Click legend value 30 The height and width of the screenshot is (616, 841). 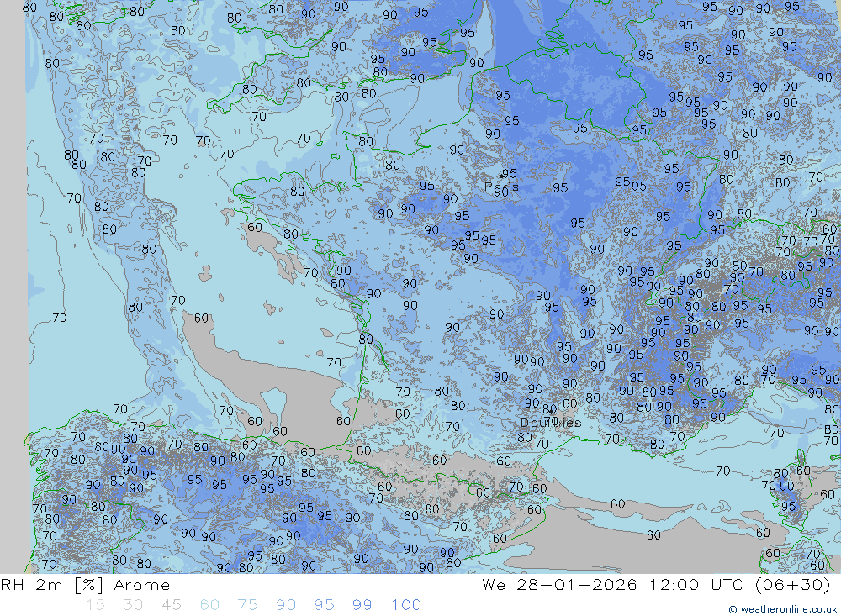click(x=133, y=605)
